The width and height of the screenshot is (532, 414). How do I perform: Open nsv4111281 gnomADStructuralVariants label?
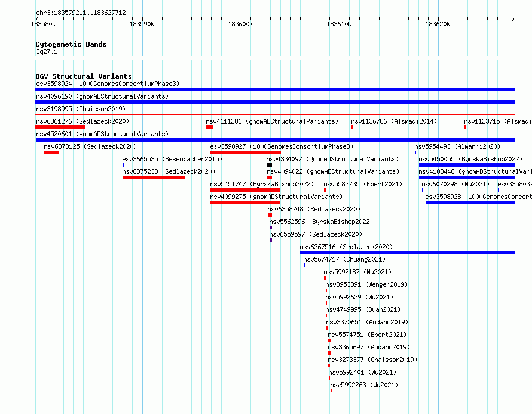pyautogui.click(x=272, y=121)
